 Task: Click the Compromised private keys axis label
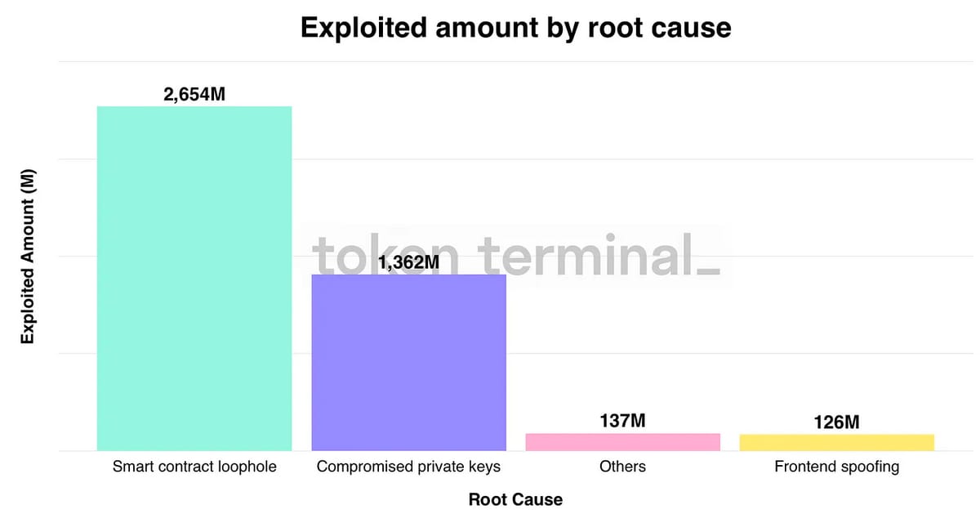[x=408, y=467]
